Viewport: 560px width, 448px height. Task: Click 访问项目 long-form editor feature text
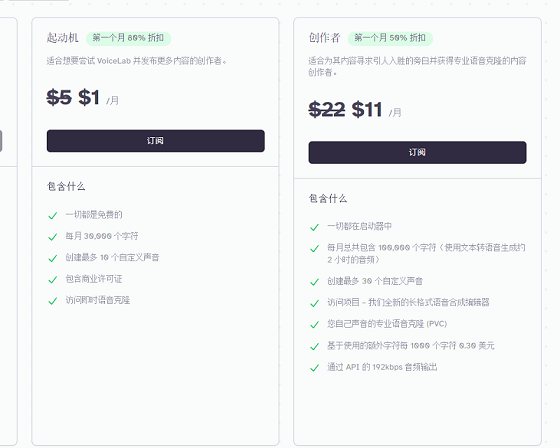tap(408, 303)
